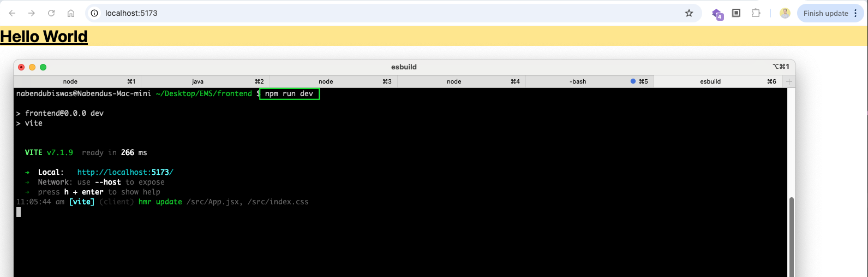Click the esbuild window title
Screen dimensions: 868x277
404,67
